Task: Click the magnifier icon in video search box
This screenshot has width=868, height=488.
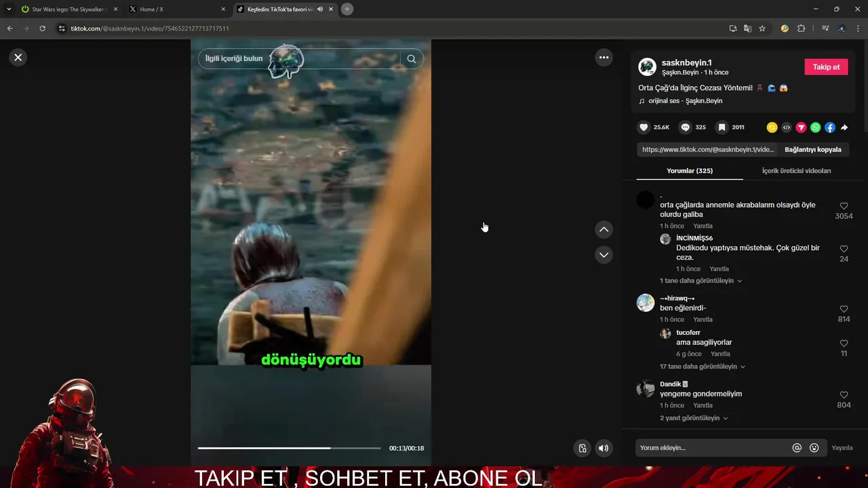Action: 411,59
